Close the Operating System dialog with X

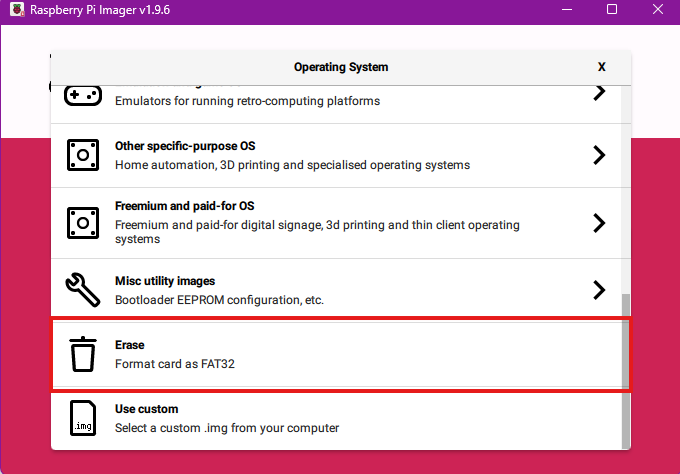click(x=602, y=67)
